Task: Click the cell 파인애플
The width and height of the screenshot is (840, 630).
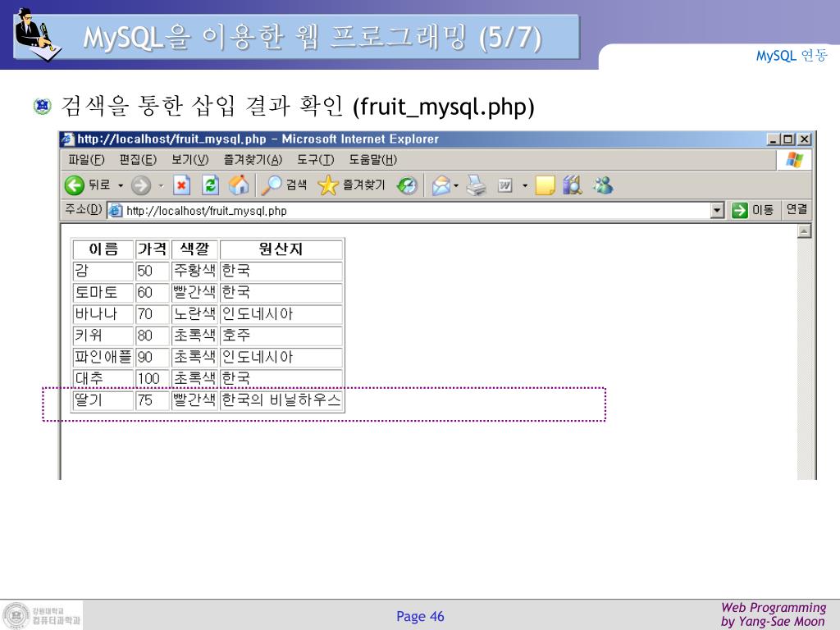Action: (103, 357)
